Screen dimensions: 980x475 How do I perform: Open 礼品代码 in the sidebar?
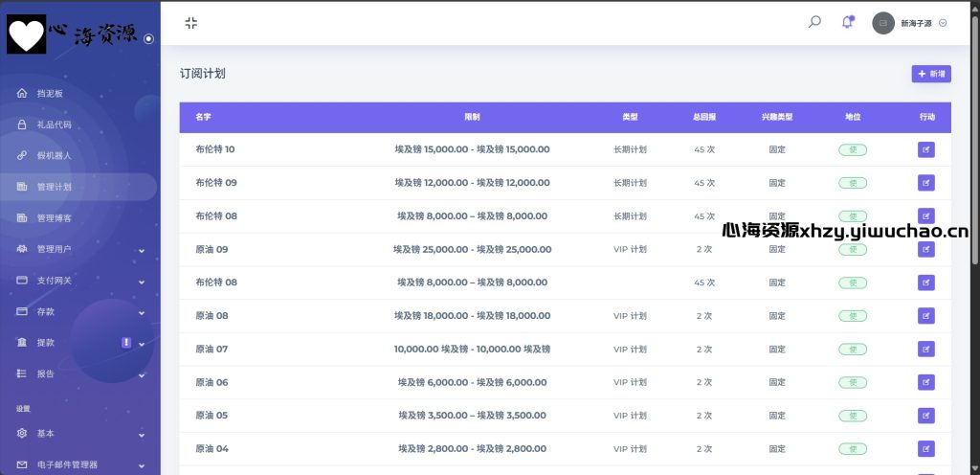(x=54, y=124)
